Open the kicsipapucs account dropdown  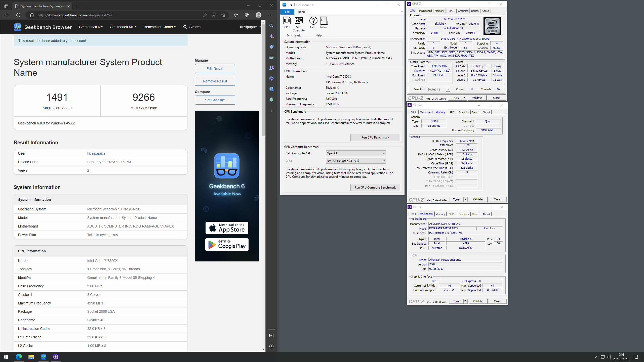251,27
